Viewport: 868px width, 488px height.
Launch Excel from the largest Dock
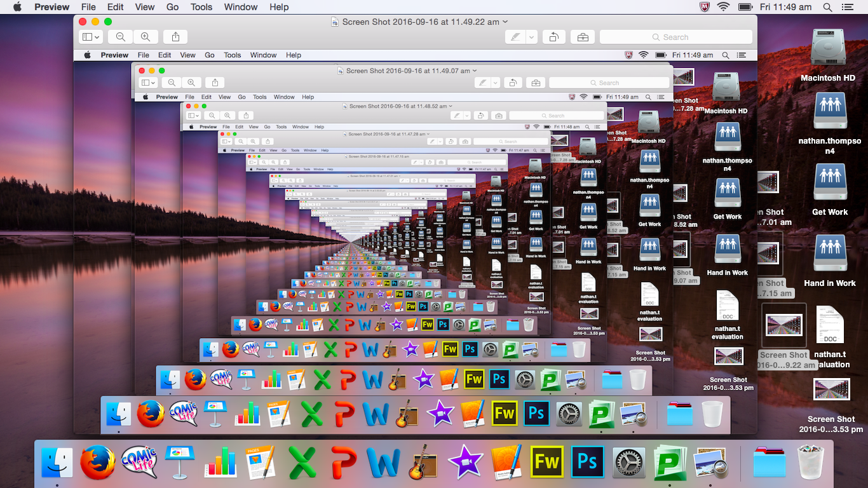click(x=302, y=462)
